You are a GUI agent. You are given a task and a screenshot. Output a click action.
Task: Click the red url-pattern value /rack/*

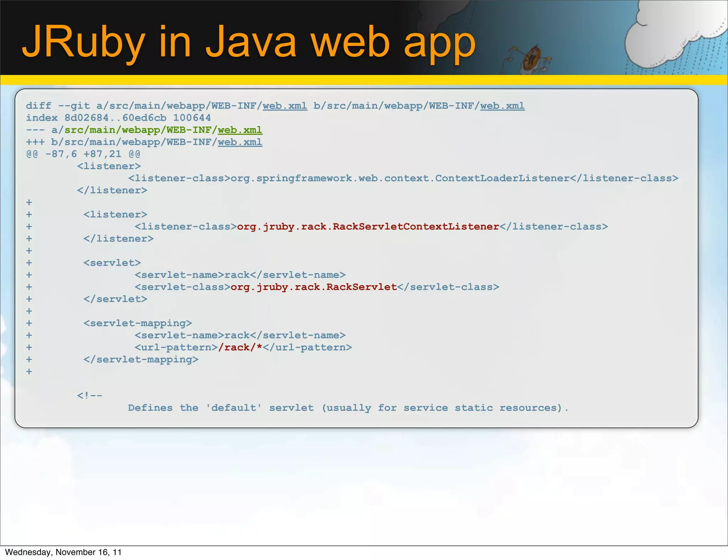(x=240, y=348)
